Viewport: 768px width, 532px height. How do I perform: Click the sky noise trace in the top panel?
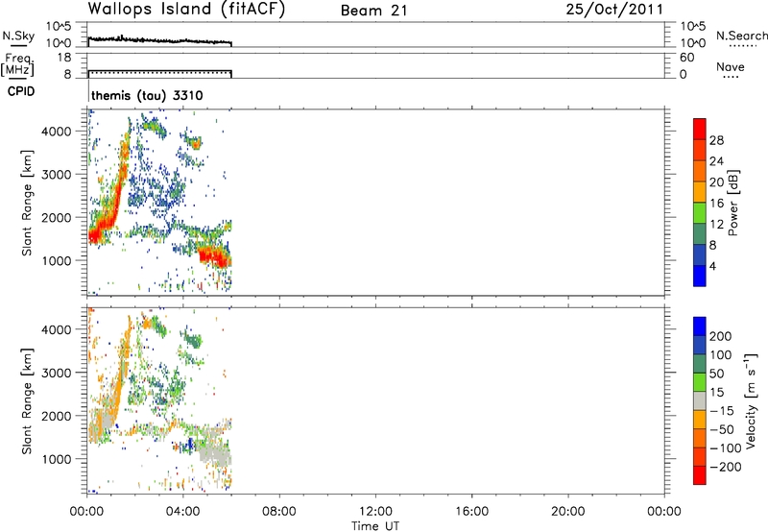point(159,40)
